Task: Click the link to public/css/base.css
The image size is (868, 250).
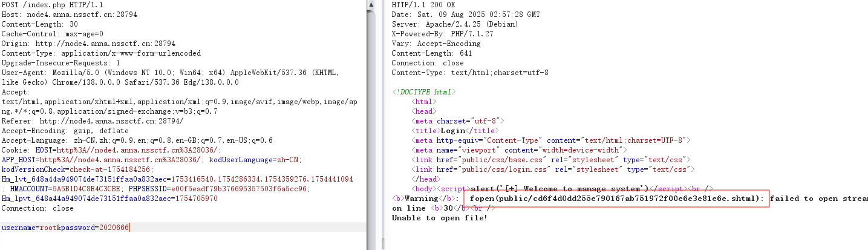Action: point(549,160)
